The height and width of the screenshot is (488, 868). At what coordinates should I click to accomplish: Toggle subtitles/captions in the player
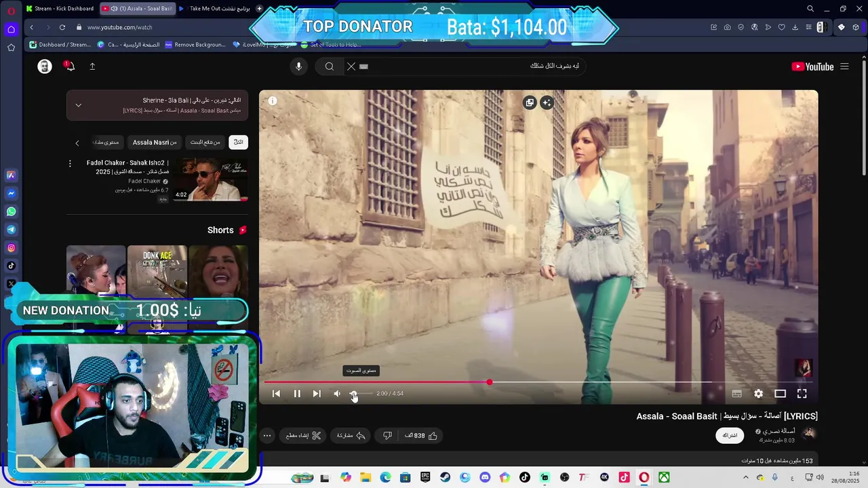[x=737, y=394]
